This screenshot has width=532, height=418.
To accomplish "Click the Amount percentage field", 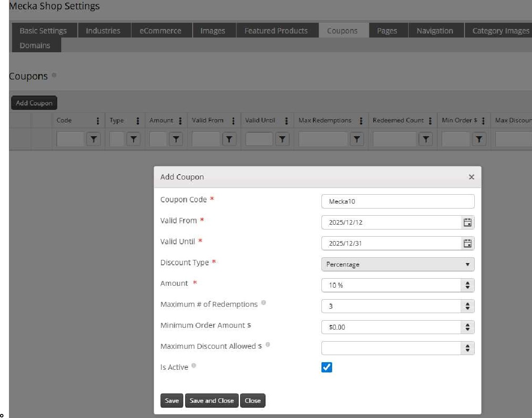I will click(x=391, y=285).
